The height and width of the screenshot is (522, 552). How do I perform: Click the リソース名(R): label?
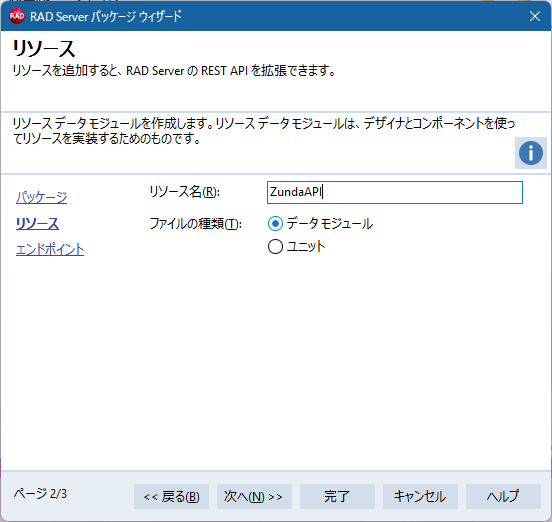(184, 192)
